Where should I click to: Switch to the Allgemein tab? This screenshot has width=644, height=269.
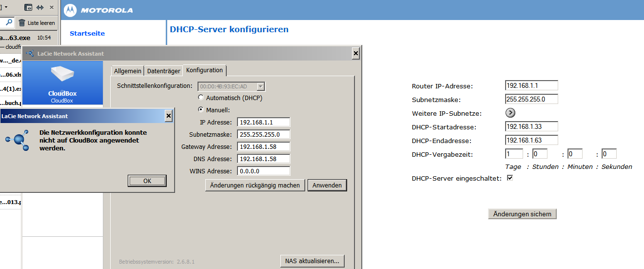click(128, 71)
